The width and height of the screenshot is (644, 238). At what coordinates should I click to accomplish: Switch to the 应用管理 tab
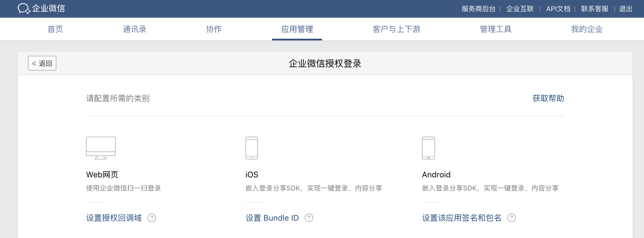coord(297,29)
